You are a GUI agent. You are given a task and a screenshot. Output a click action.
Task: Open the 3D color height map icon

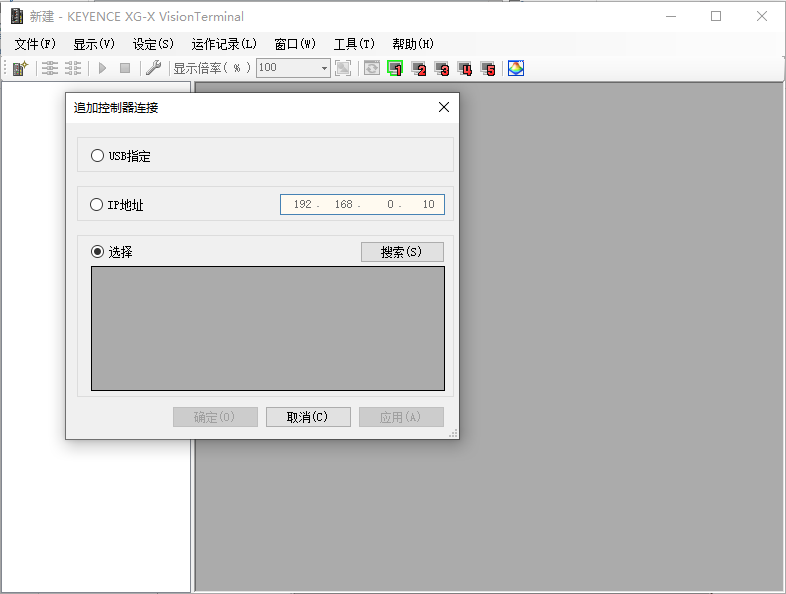point(516,68)
